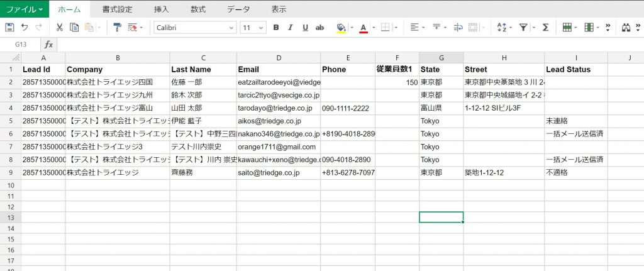
Task: Select column A header
Action: tap(43, 57)
